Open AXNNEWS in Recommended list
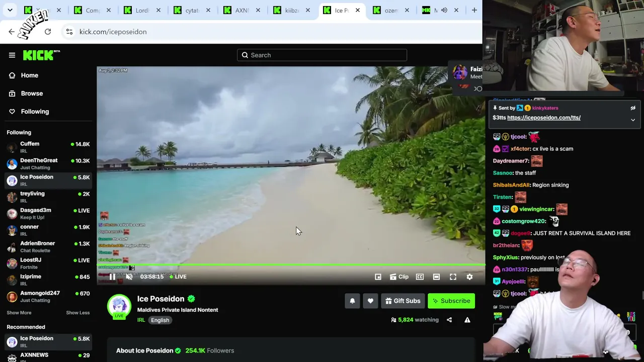This screenshot has width=644, height=362. click(x=48, y=357)
